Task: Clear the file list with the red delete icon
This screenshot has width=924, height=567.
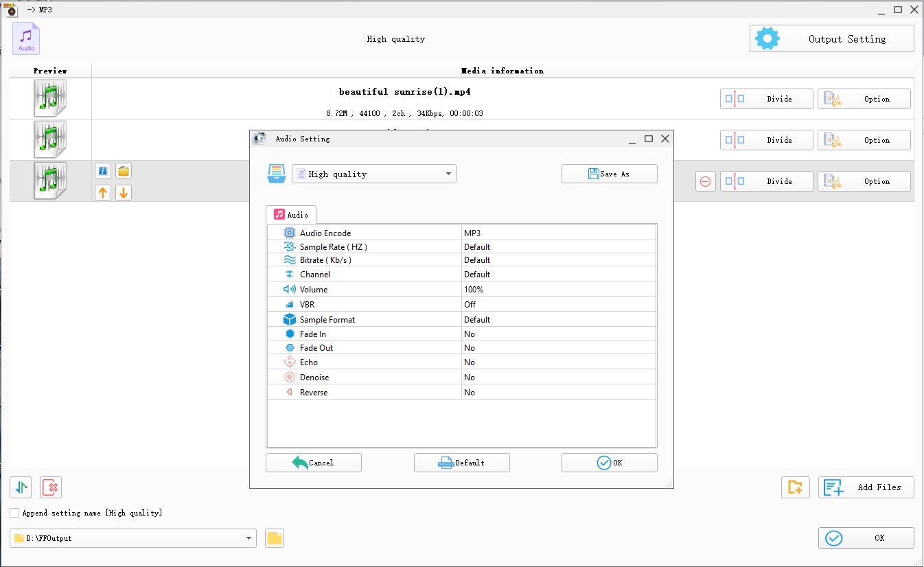Action: (x=48, y=487)
